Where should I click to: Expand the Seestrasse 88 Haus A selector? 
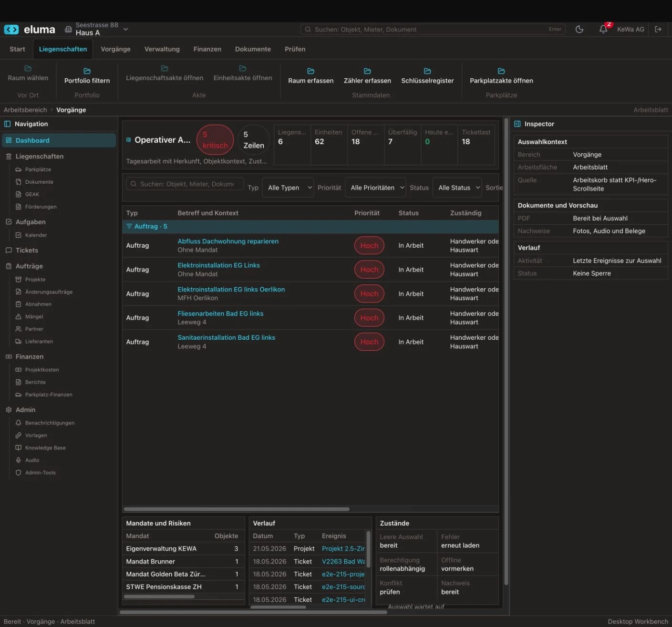click(x=97, y=29)
